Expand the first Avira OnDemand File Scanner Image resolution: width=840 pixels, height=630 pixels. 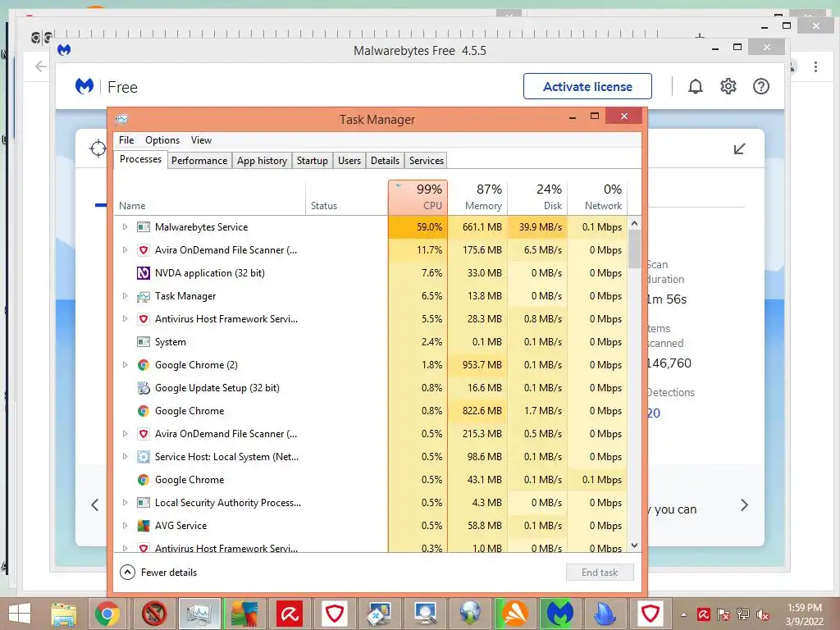(x=125, y=249)
